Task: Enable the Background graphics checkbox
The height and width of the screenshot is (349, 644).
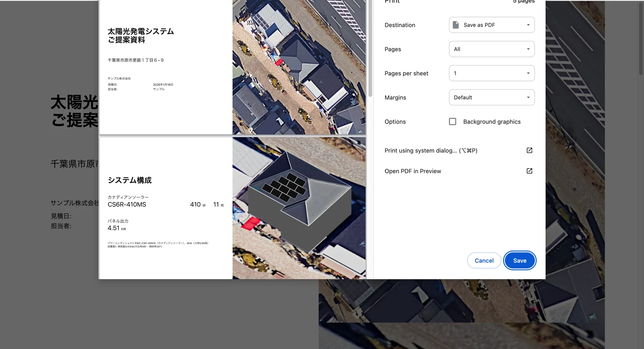Action: [x=452, y=121]
